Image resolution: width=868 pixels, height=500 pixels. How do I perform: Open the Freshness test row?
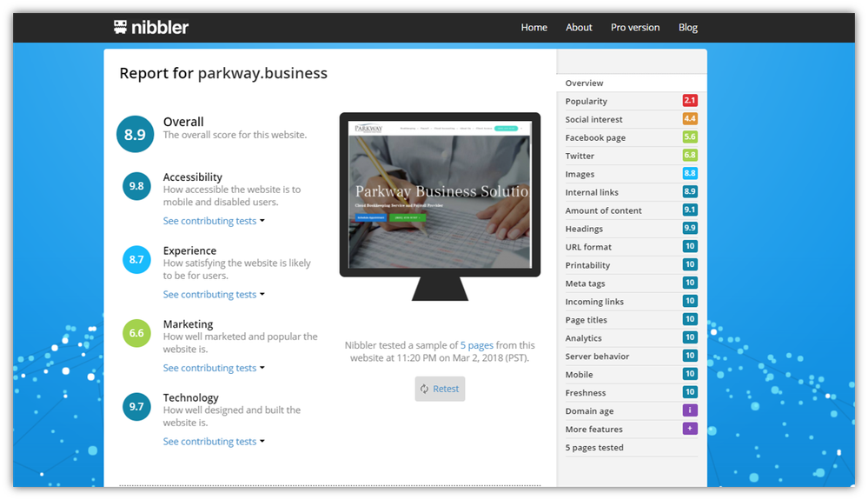(x=632, y=393)
